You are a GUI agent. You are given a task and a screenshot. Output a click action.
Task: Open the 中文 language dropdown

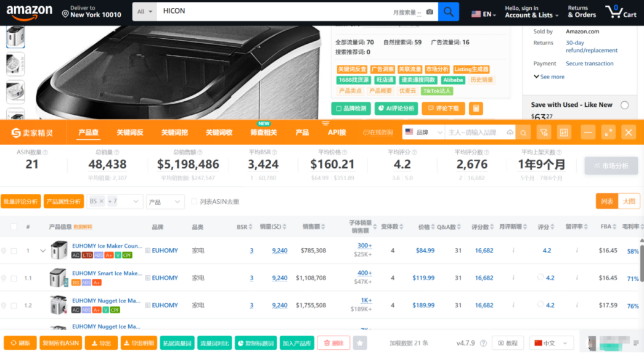pos(551,343)
